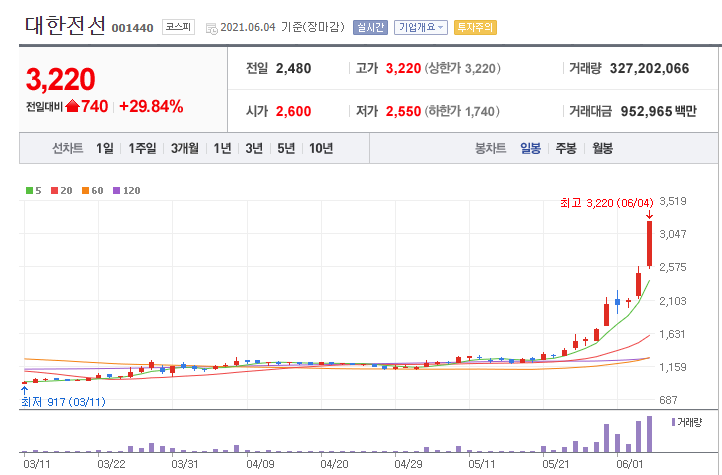722x475 pixels.
Task: Click the +29.84% change rate
Action: [x=151, y=106]
